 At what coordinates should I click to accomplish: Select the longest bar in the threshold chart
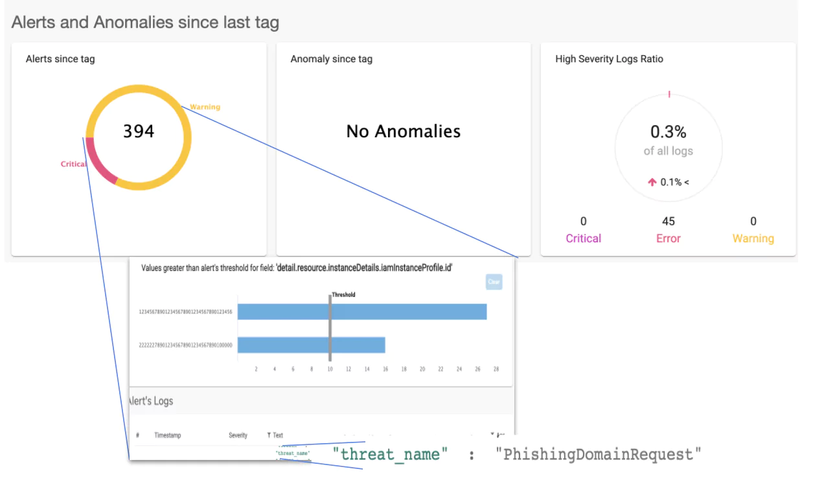(x=362, y=312)
